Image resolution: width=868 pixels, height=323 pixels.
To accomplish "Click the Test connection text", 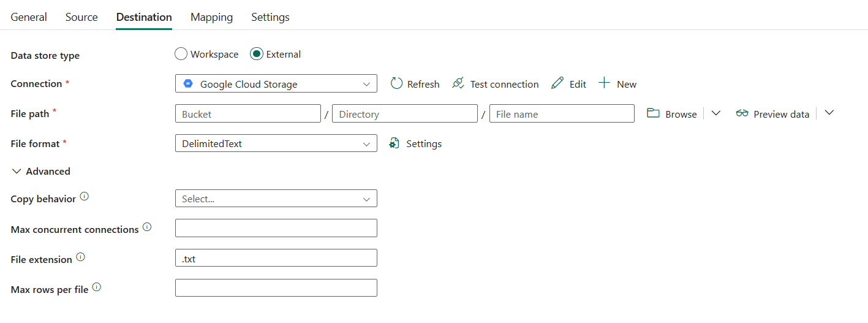I will click(x=504, y=85).
